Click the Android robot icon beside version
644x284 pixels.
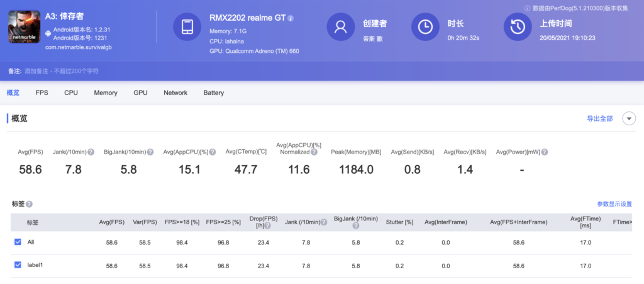(48, 33)
